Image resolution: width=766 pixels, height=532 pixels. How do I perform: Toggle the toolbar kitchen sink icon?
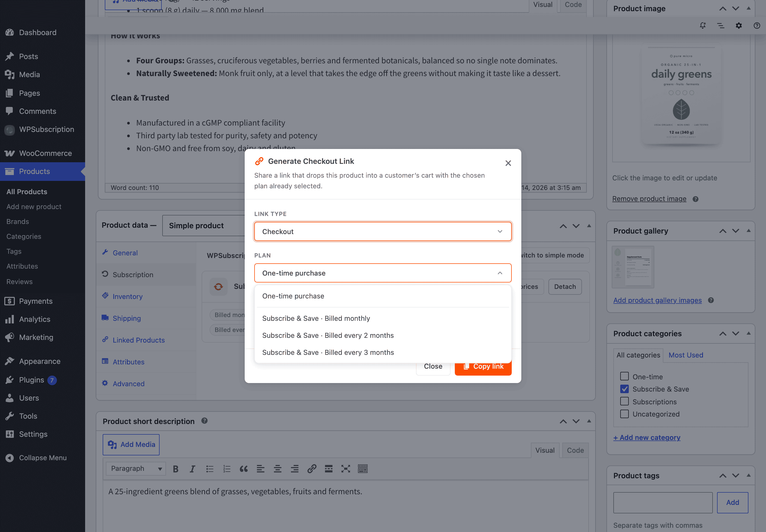363,469
